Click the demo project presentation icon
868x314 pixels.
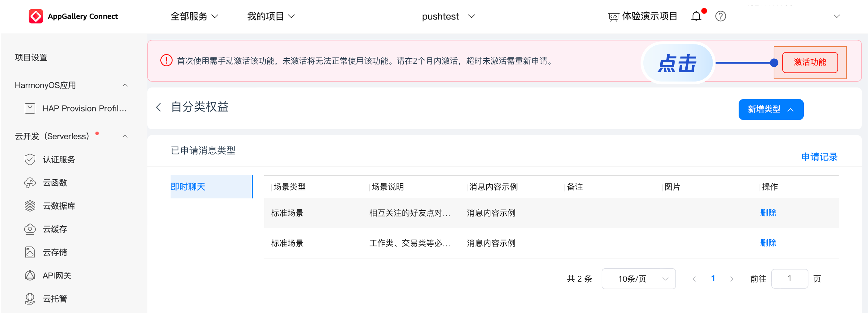coord(613,17)
